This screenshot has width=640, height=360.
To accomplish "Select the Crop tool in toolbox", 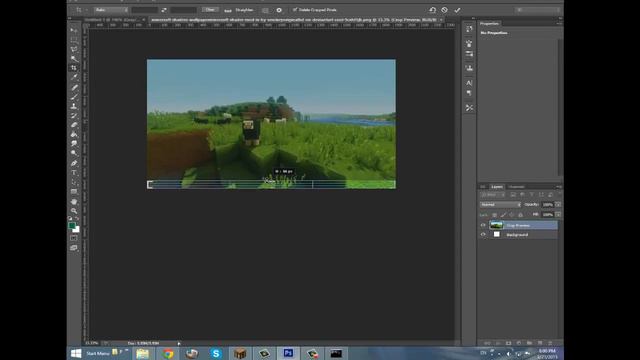I will pyautogui.click(x=74, y=68).
